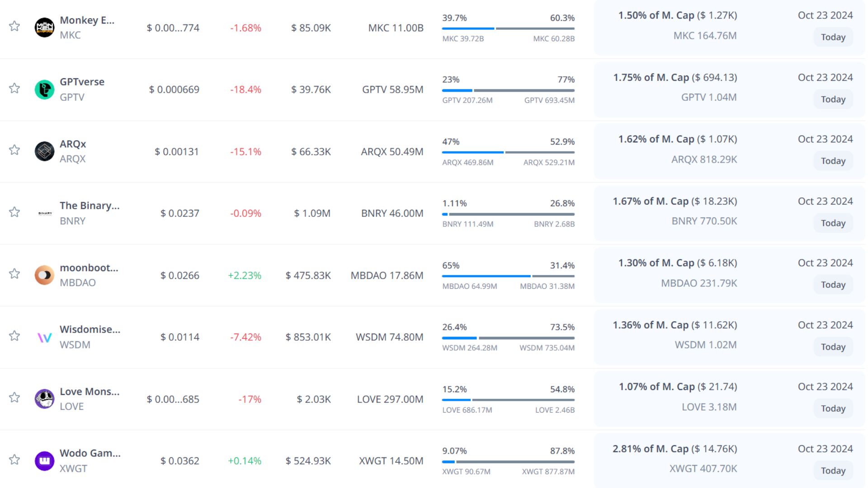868x488 pixels.
Task: Click Today badge in MKC unlock row
Action: click(x=833, y=37)
